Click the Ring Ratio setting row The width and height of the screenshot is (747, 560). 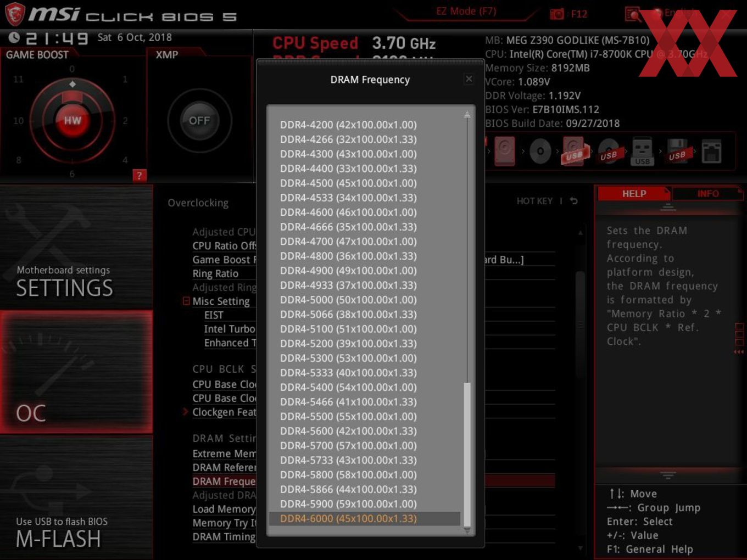pos(224,273)
